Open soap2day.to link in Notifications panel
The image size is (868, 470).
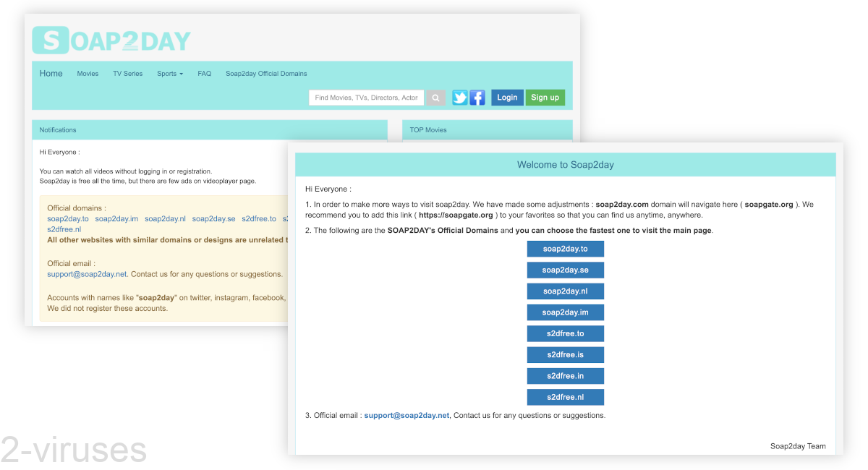[68, 219]
